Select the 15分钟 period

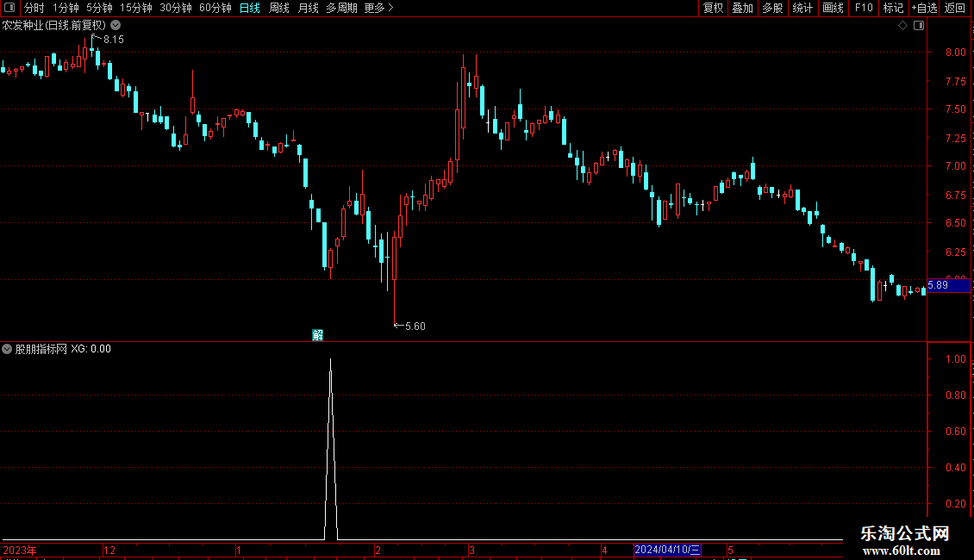pos(135,8)
